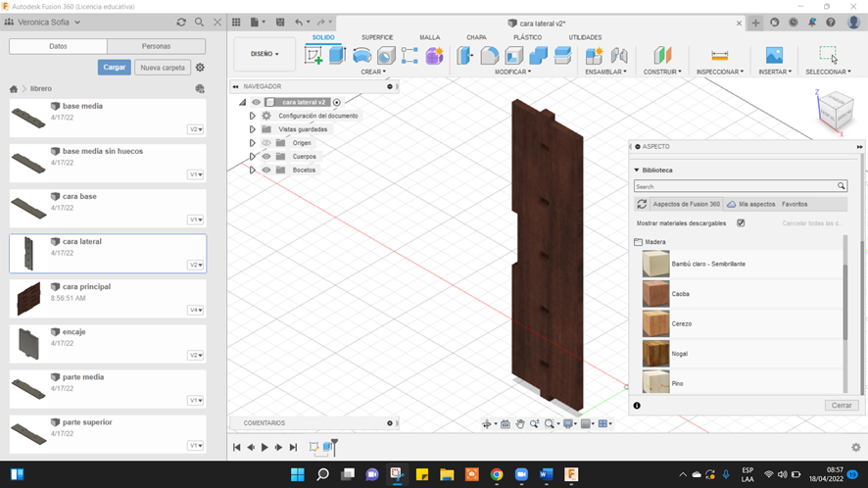Click the ViewCube in the viewport corner
Screen dimensions: 868x488
coord(835,111)
